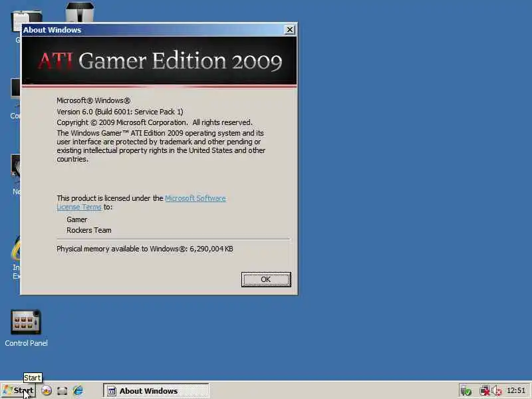Click the 'Version 6.0 (Build 6001: Service Pack 1)' text
Viewport: 532px width, 399px height.
120,112
